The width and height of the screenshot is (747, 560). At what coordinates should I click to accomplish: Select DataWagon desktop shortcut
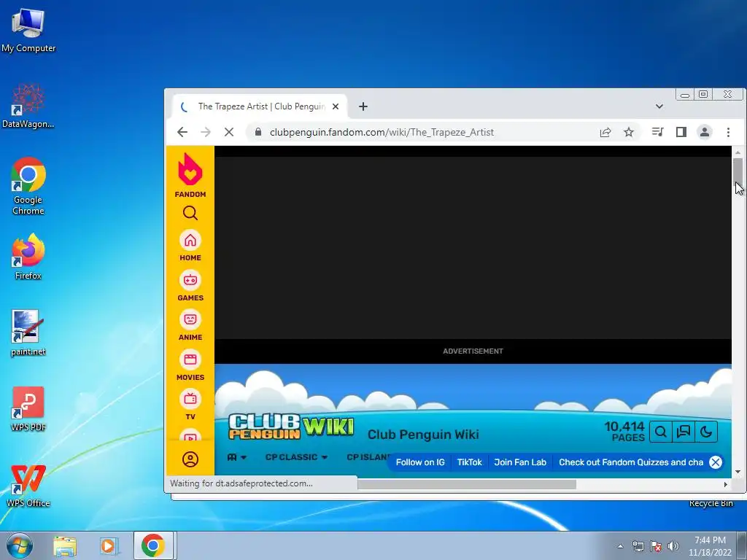[28, 106]
